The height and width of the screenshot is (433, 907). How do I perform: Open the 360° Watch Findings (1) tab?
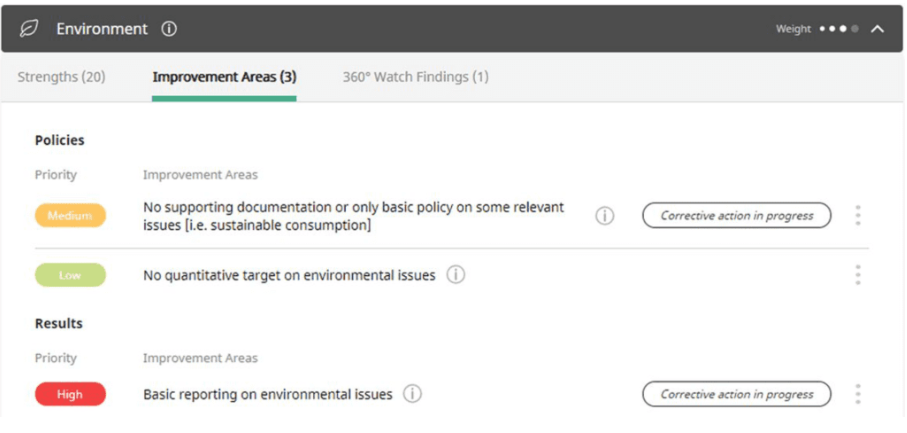click(x=415, y=77)
